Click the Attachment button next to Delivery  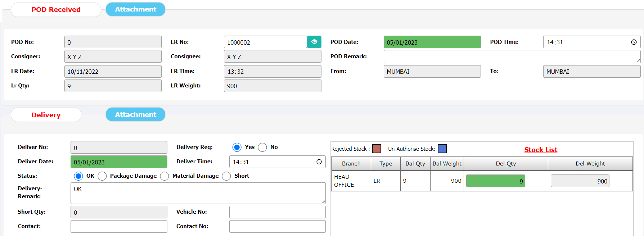pos(135,115)
